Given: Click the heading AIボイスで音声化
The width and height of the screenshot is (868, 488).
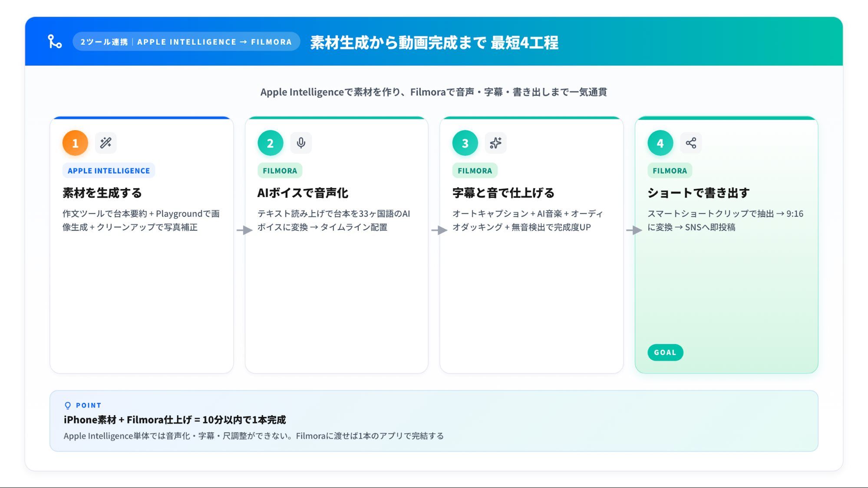Looking at the screenshot, I should tap(303, 193).
